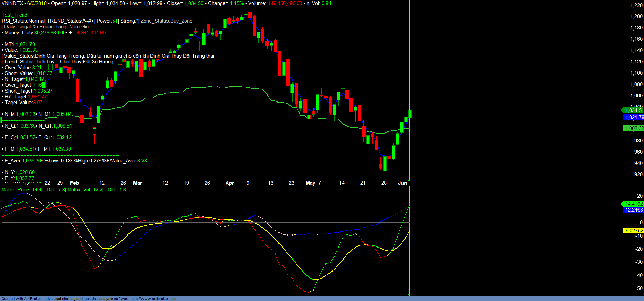
Task: Jump to the Jun date marker
Action: 402,183
